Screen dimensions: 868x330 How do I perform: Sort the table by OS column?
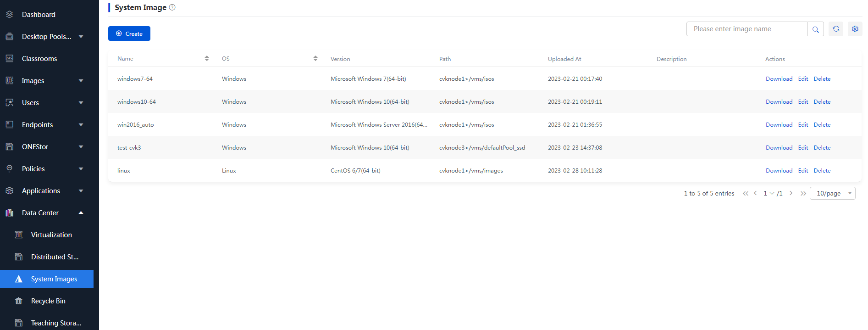[315, 58]
